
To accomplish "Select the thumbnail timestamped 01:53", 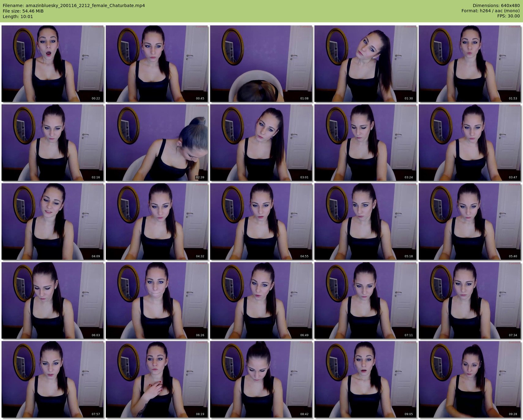I will tap(470, 64).
